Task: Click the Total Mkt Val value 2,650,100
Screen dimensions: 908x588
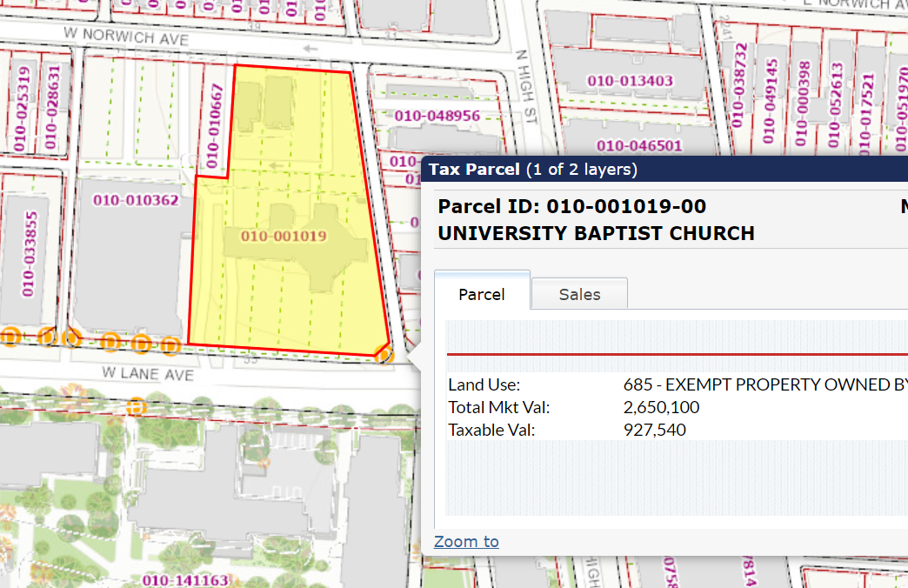Action: pyautogui.click(x=661, y=407)
